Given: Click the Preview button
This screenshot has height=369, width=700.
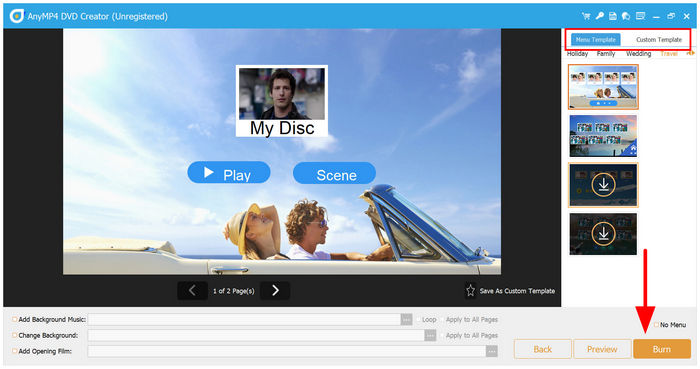Looking at the screenshot, I should coord(602,349).
